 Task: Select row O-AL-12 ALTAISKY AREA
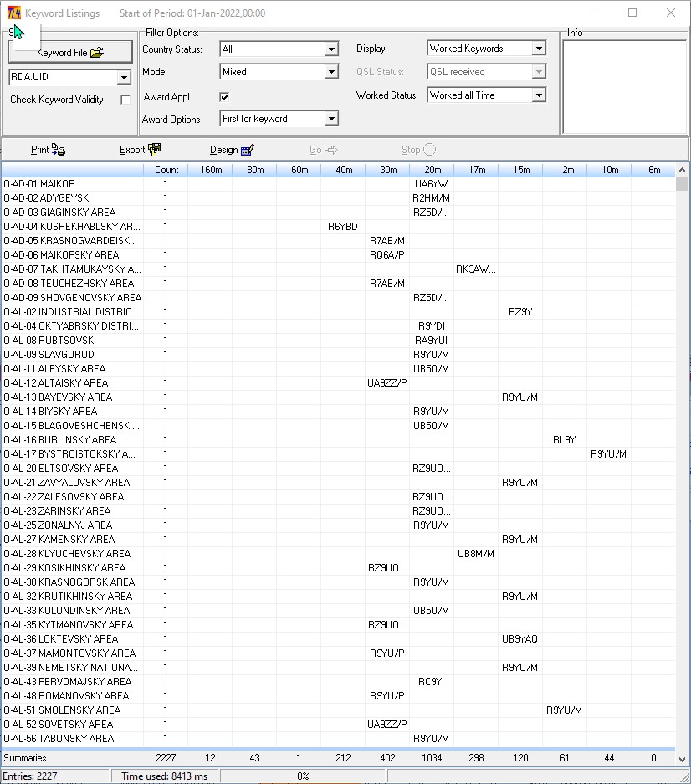coord(338,383)
